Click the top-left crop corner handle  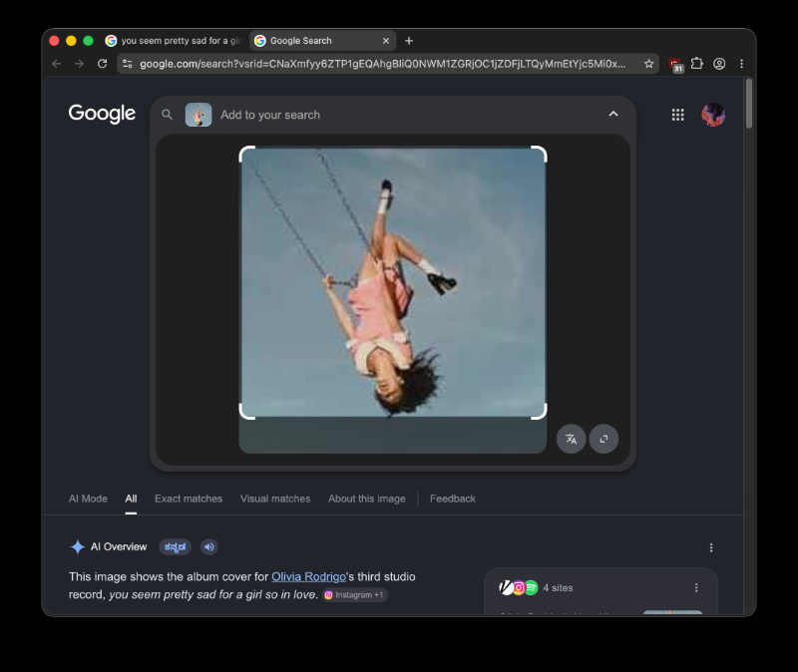coord(246,155)
